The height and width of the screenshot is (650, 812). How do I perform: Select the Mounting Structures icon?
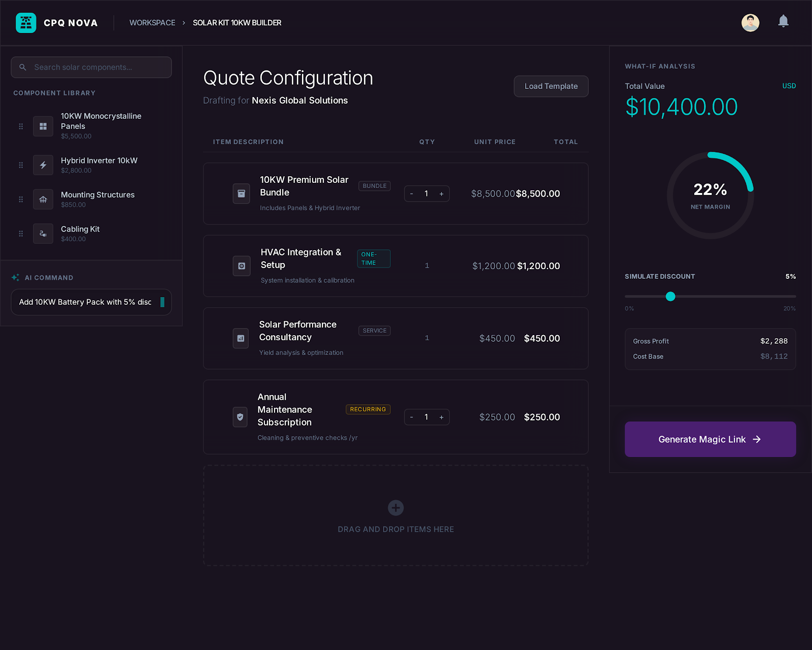point(43,200)
